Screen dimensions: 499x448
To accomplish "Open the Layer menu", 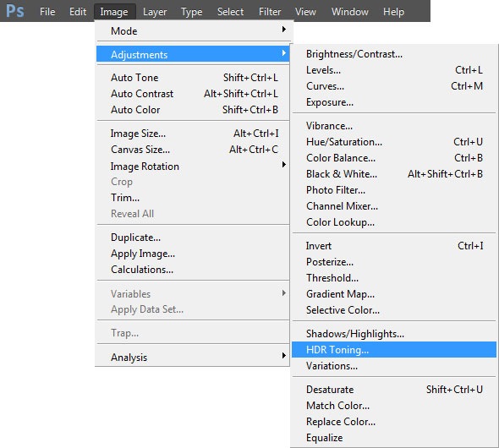I will (155, 12).
